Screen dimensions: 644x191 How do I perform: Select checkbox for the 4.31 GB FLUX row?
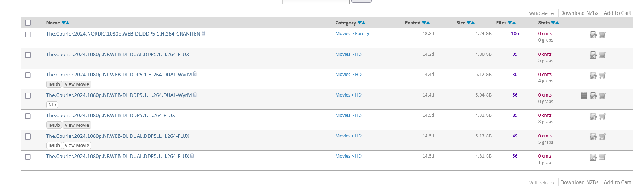(x=28, y=116)
